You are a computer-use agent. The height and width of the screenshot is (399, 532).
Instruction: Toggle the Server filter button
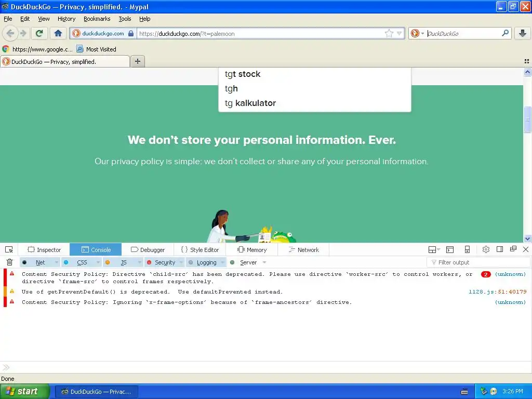[244, 262]
